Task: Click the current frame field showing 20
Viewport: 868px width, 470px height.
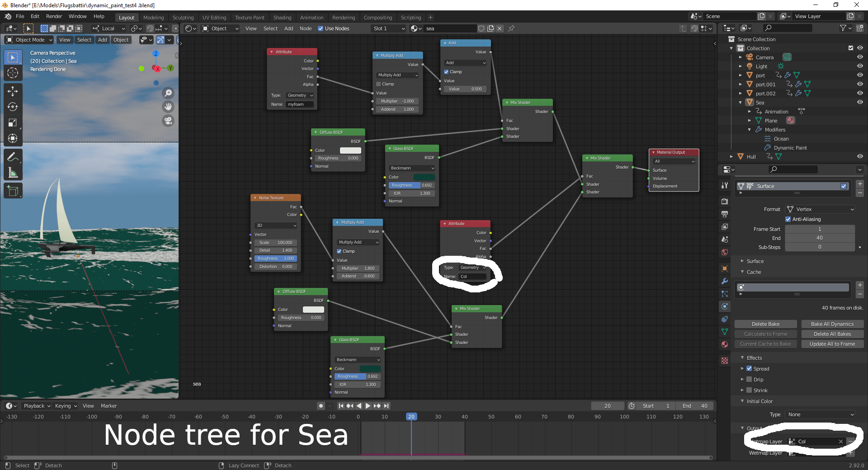Action: tap(607, 406)
